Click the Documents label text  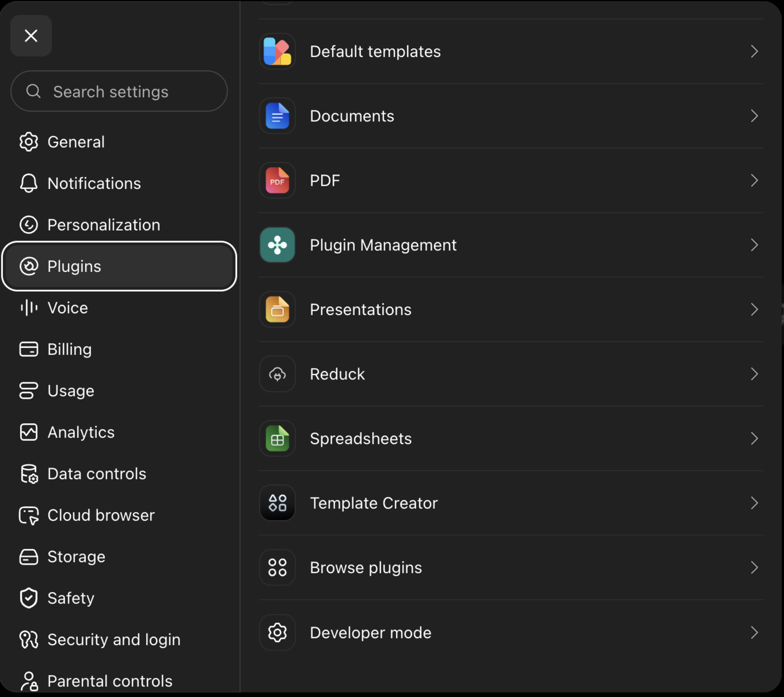tap(352, 116)
